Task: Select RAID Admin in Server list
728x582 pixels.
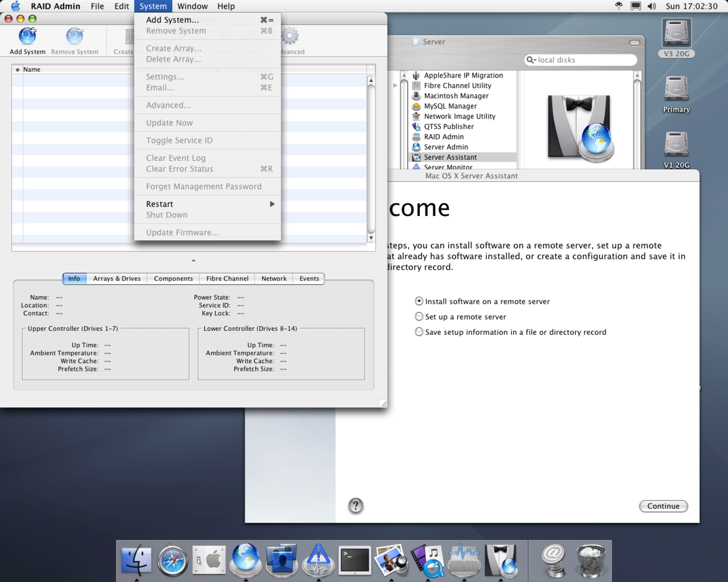Action: (443, 137)
